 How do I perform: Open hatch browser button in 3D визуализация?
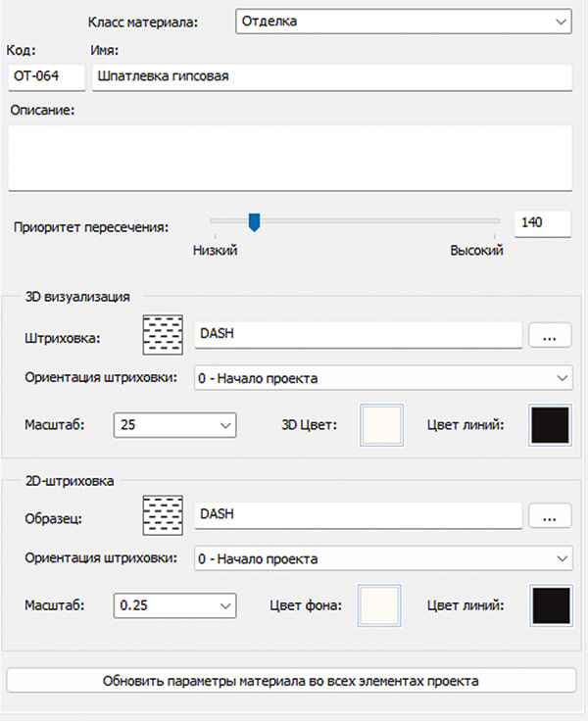550,335
